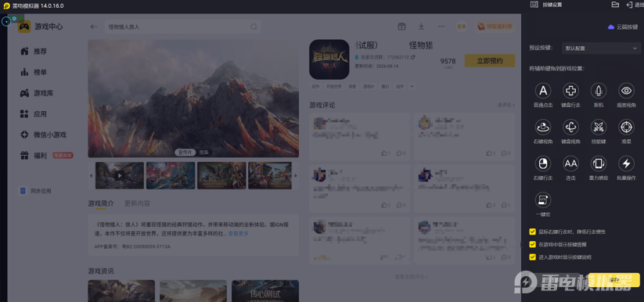The width and height of the screenshot is (644, 302).
Task: Open the 预设按键 默认配置 dropdown
Action: tap(600, 48)
